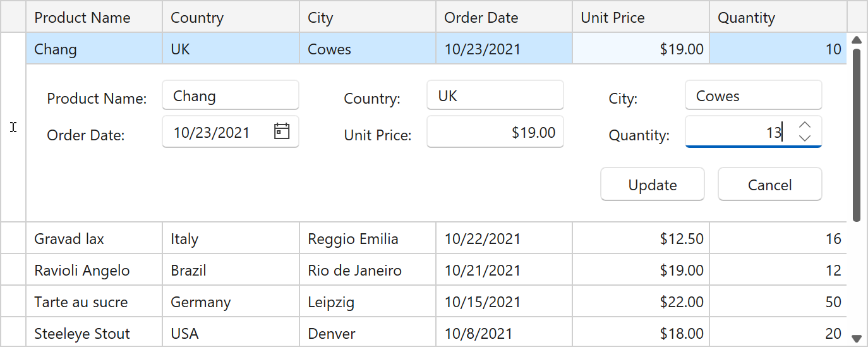Click the Unit Price edit field

(x=495, y=133)
